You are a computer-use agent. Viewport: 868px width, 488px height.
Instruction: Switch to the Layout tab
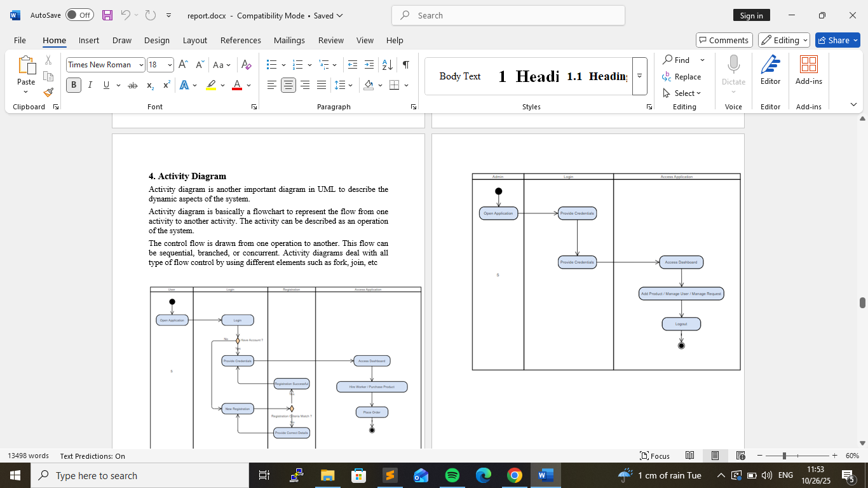click(194, 40)
